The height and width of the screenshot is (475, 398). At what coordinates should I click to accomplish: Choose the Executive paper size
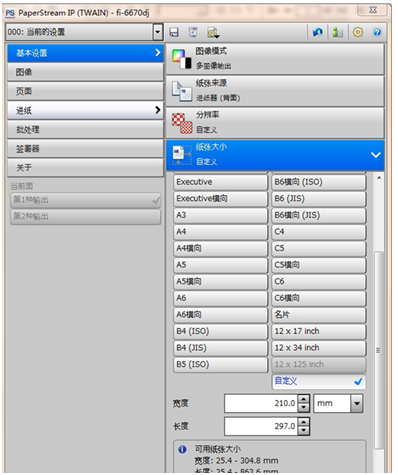(220, 182)
